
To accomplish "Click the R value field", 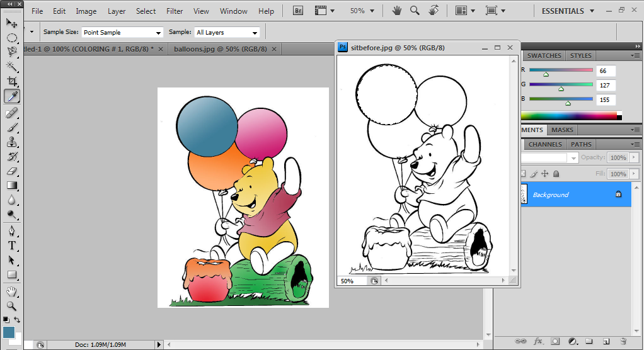I will coord(606,71).
